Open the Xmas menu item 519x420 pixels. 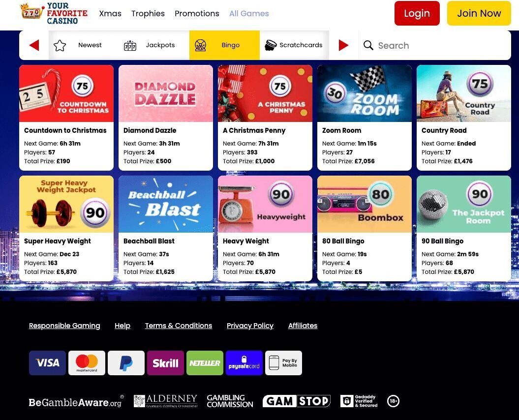(110, 13)
